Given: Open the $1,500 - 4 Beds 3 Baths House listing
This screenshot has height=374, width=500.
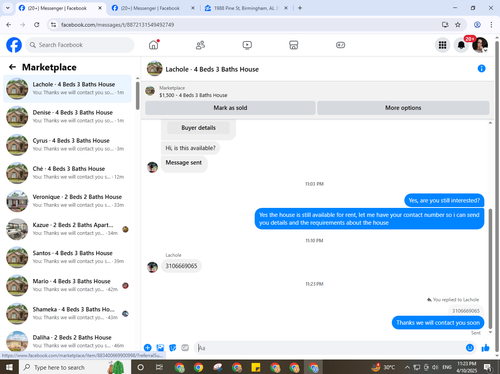Looking at the screenshot, I should tap(193, 95).
